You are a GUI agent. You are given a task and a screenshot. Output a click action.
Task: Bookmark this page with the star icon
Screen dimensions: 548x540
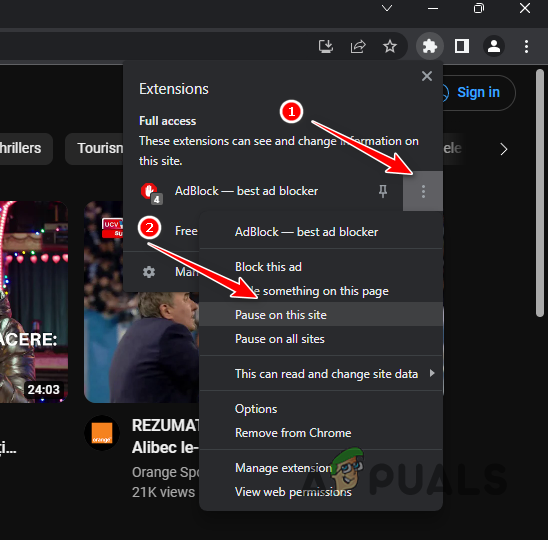[x=390, y=46]
